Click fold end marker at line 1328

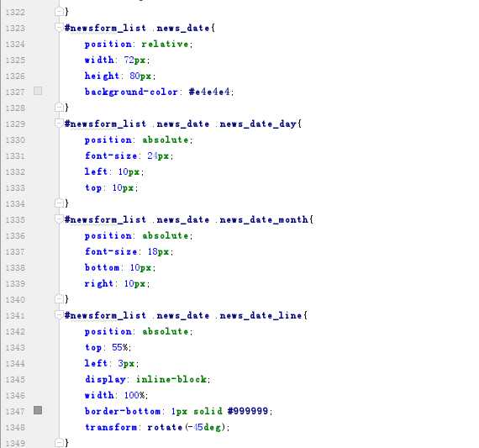(59, 108)
